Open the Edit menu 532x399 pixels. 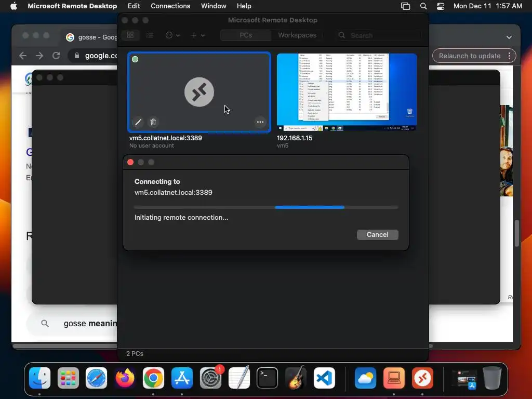(134, 6)
